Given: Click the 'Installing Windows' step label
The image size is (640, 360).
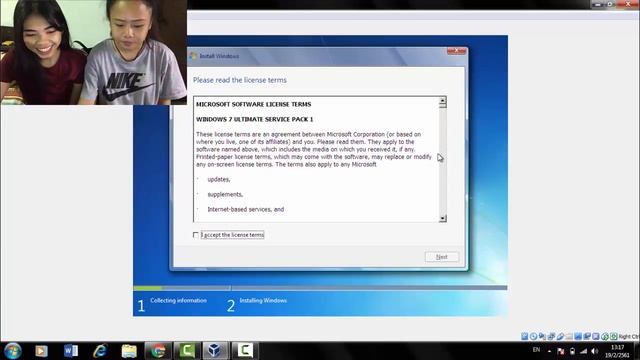Looking at the screenshot, I should [x=263, y=300].
